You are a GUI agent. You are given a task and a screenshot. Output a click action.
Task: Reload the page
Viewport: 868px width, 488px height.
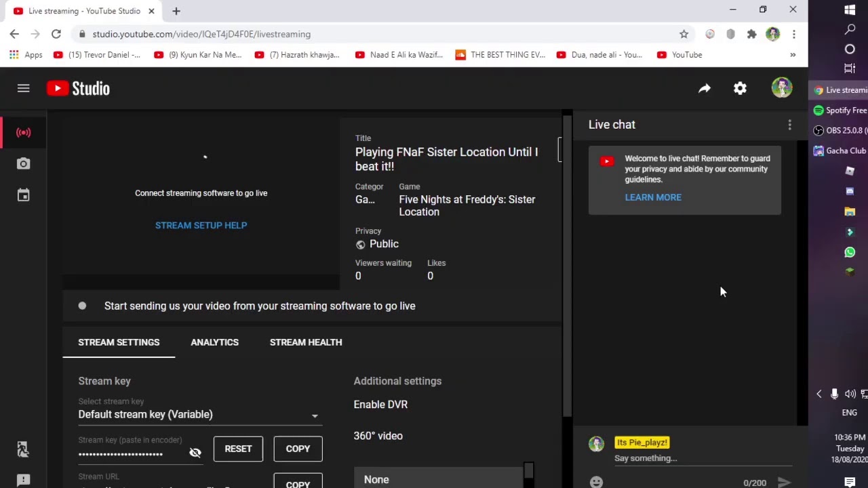(x=56, y=34)
